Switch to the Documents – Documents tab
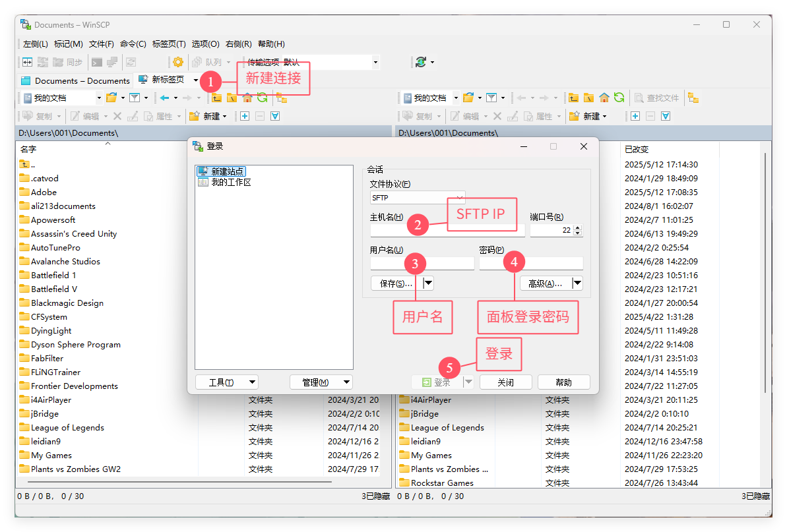The width and height of the screenshot is (787, 532). point(76,80)
